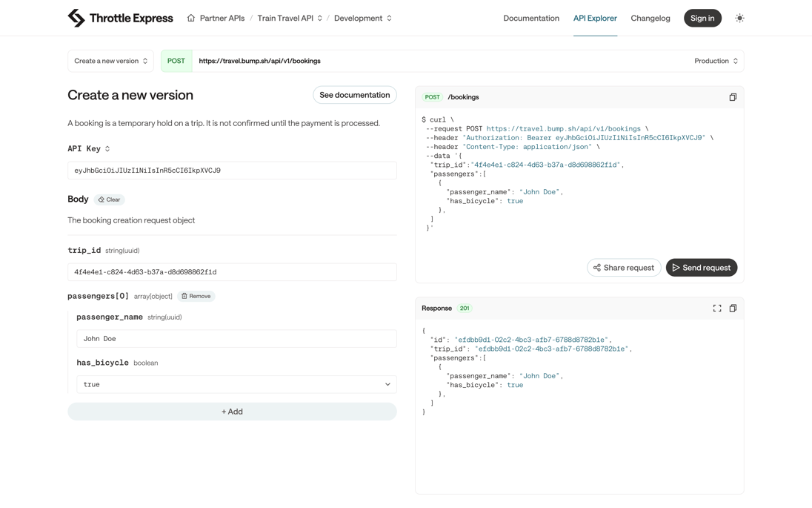The height and width of the screenshot is (508, 812).
Task: Open the Documentation page
Action: [531, 17]
